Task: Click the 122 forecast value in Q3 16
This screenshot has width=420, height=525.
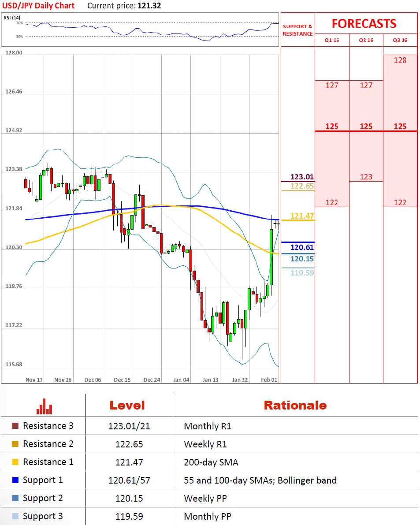Action: point(400,203)
